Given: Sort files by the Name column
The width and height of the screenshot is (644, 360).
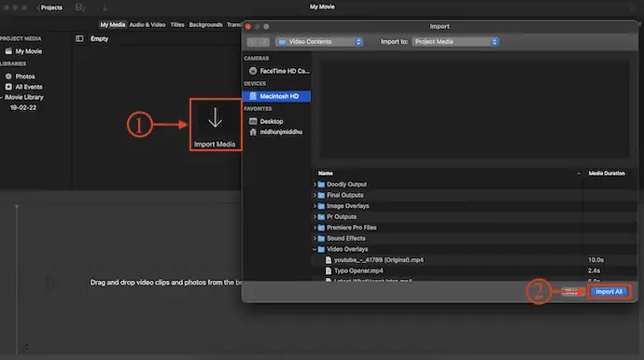Looking at the screenshot, I should 326,173.
